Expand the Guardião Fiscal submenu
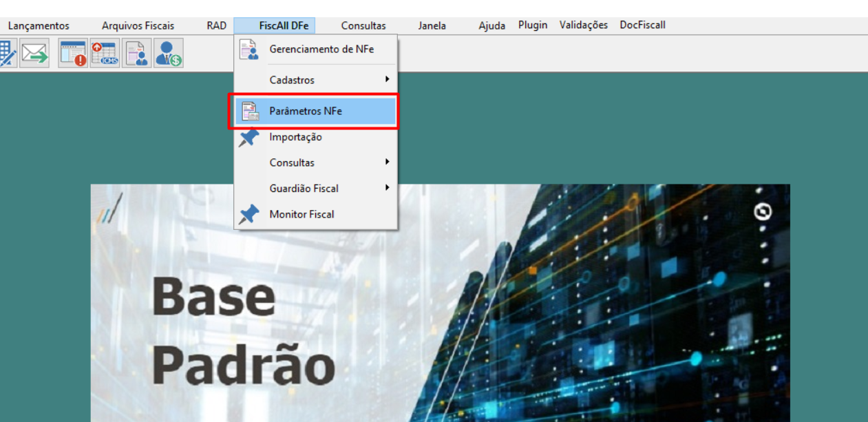This screenshot has width=868, height=422. (x=316, y=188)
